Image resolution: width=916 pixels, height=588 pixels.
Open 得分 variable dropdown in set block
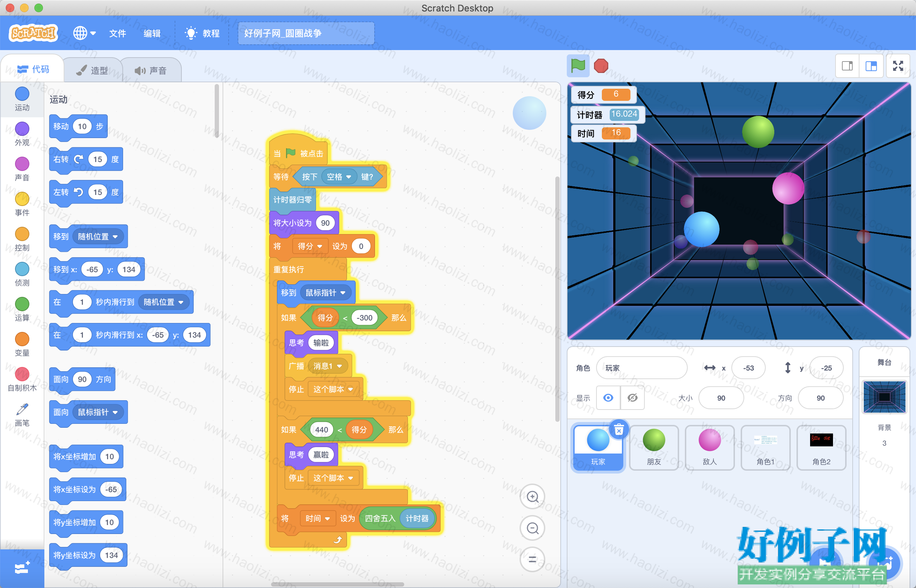[x=310, y=246]
